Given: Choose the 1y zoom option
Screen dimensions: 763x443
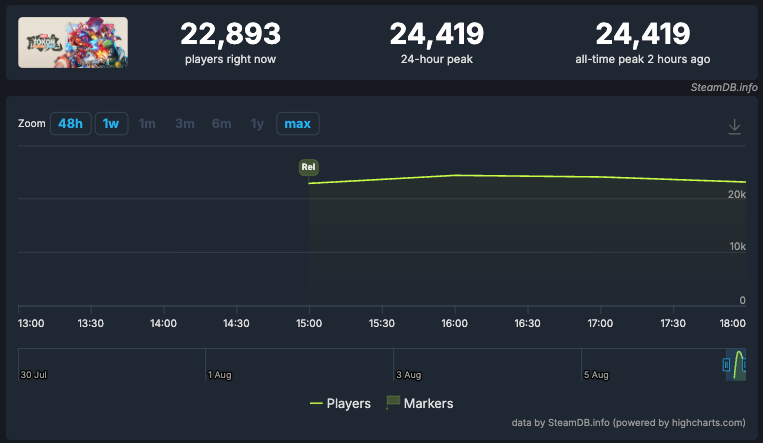Looking at the screenshot, I should (x=257, y=124).
